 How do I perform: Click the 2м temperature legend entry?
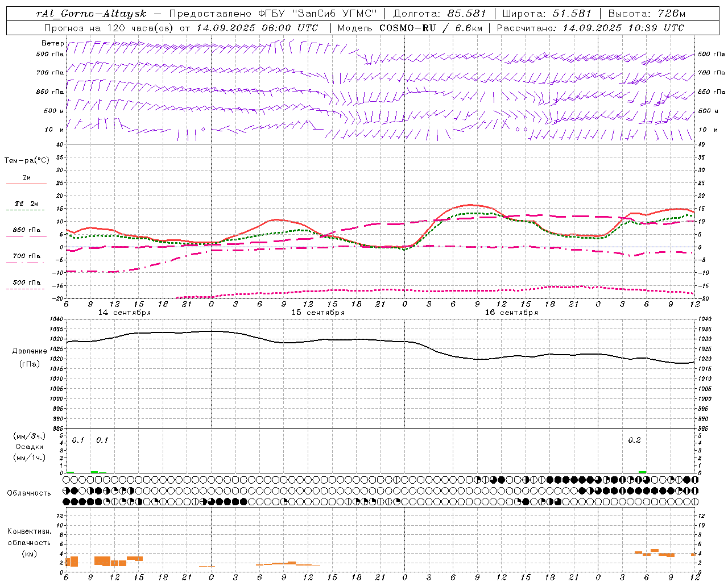[x=27, y=177]
